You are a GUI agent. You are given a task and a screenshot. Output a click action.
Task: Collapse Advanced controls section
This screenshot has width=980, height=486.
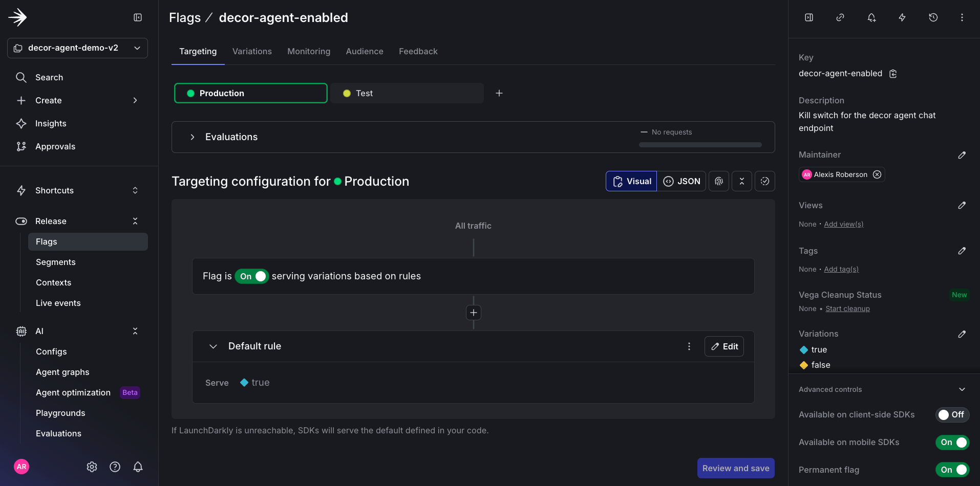click(962, 389)
